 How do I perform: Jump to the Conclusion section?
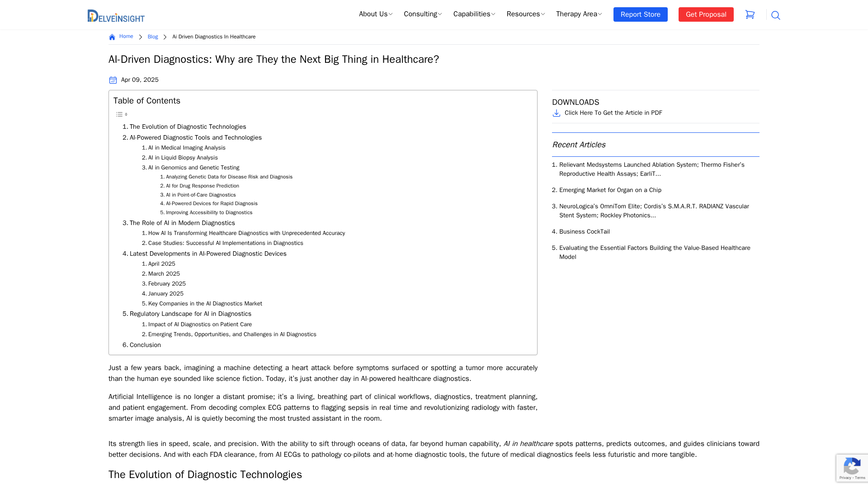tap(145, 345)
